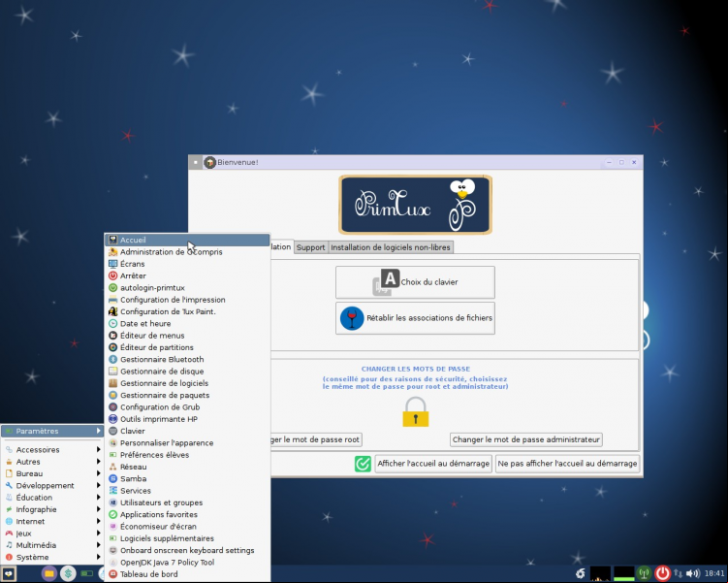This screenshot has height=583, width=728.
Task: Launch OpenJDK Java 7 Policy Tool
Action: click(187, 563)
